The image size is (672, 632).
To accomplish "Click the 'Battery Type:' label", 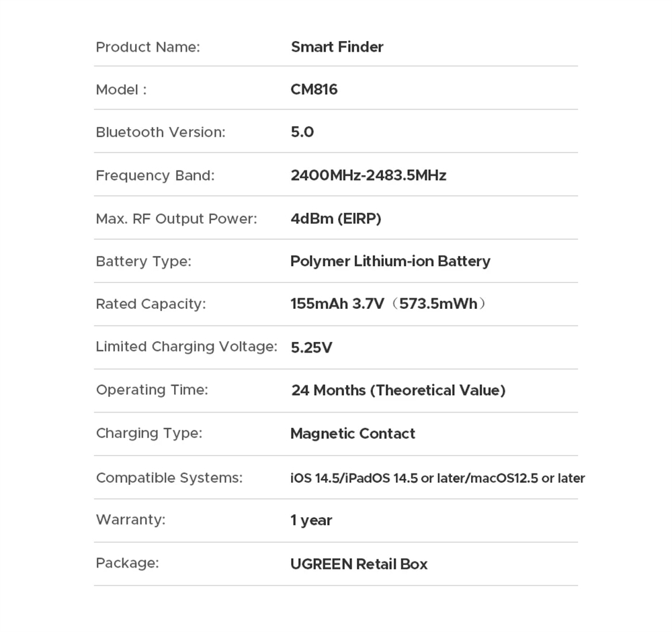I will 143,261.
